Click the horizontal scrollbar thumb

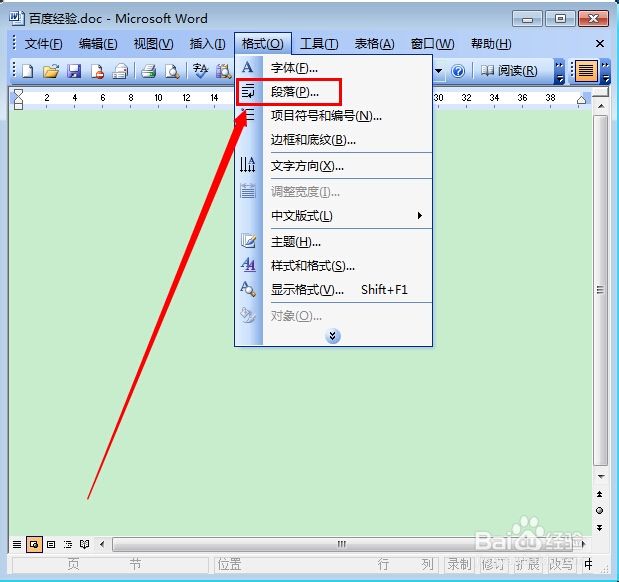342,544
